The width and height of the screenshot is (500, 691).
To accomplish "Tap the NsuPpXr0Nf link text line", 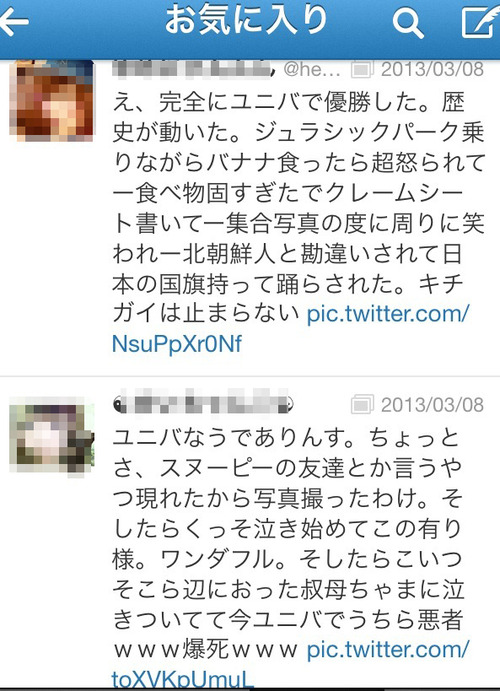I will click(x=177, y=344).
